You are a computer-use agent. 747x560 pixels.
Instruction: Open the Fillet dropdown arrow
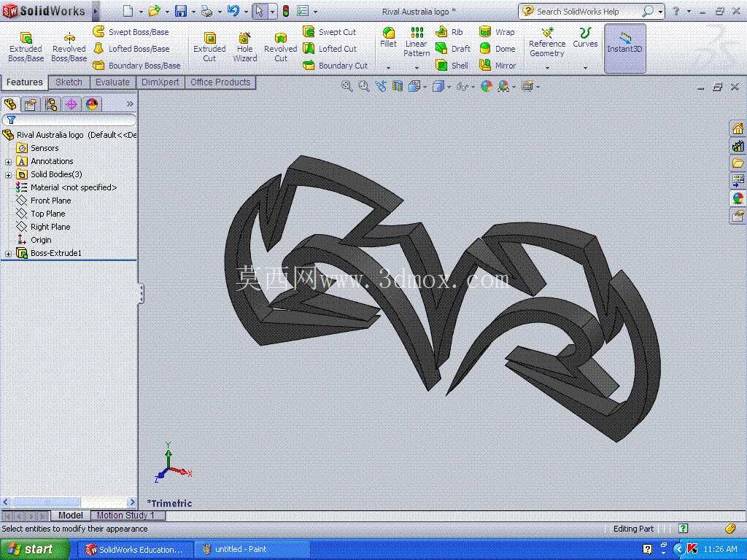[x=388, y=68]
